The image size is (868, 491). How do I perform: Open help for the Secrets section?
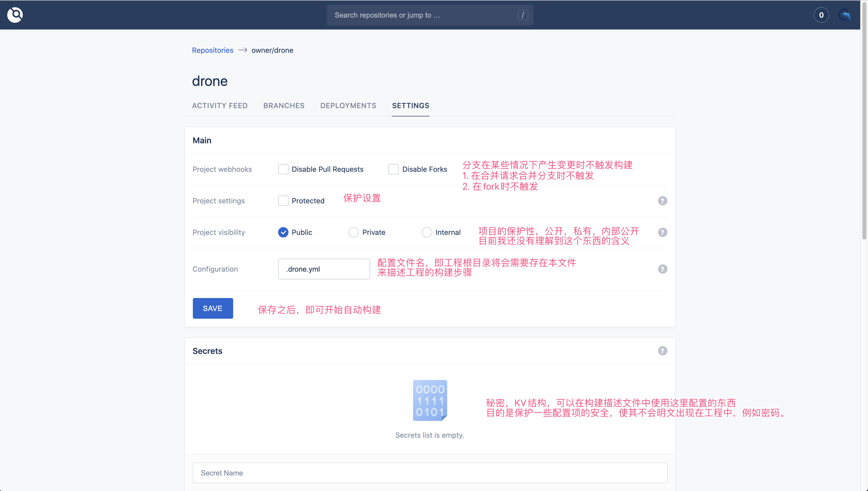(663, 351)
